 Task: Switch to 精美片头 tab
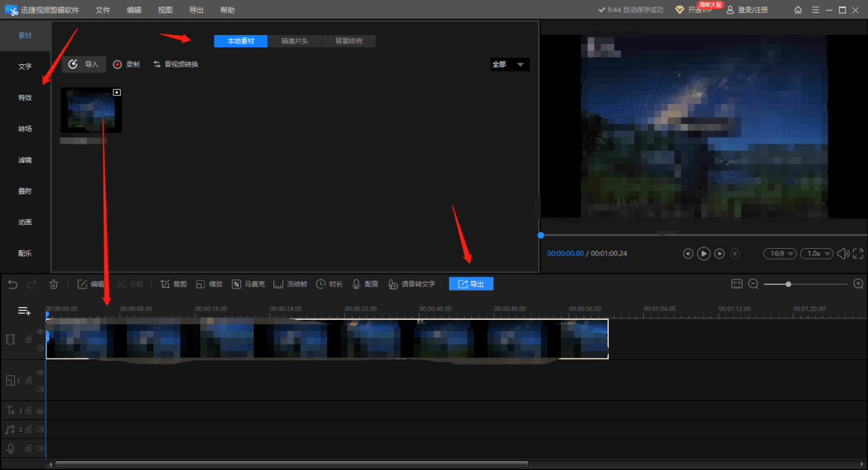point(295,41)
